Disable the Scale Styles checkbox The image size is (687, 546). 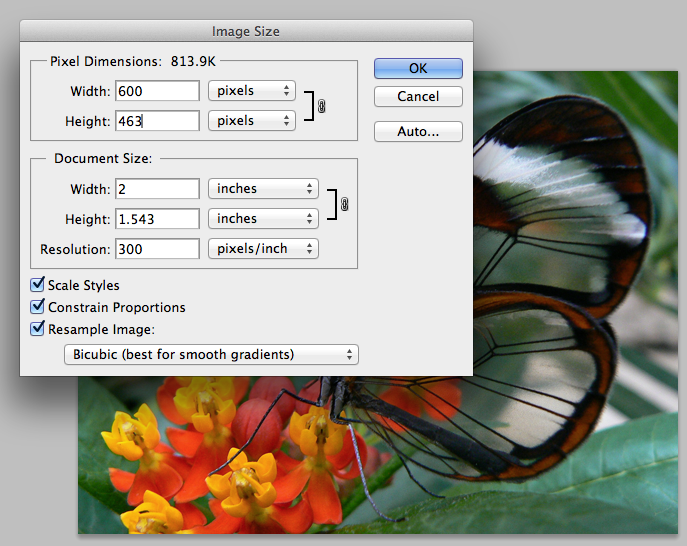[38, 286]
